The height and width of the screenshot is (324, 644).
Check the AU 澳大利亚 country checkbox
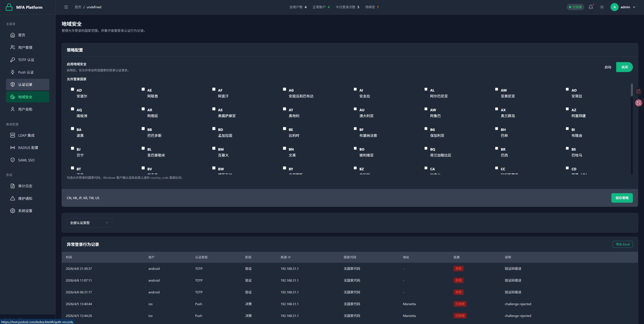pos(355,109)
